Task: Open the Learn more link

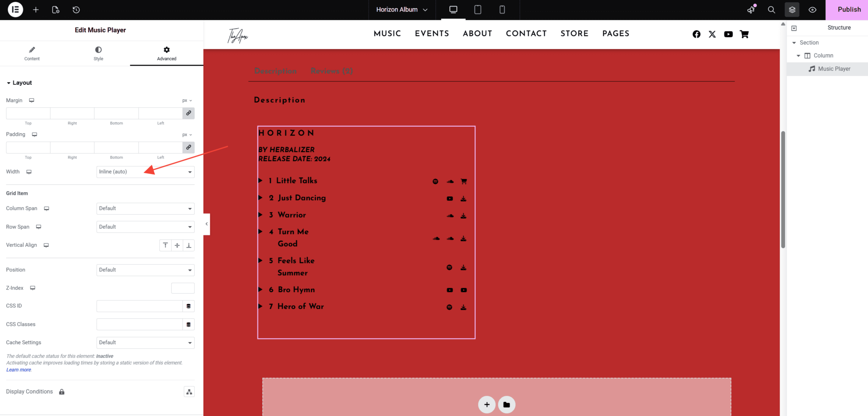Action: click(x=19, y=370)
